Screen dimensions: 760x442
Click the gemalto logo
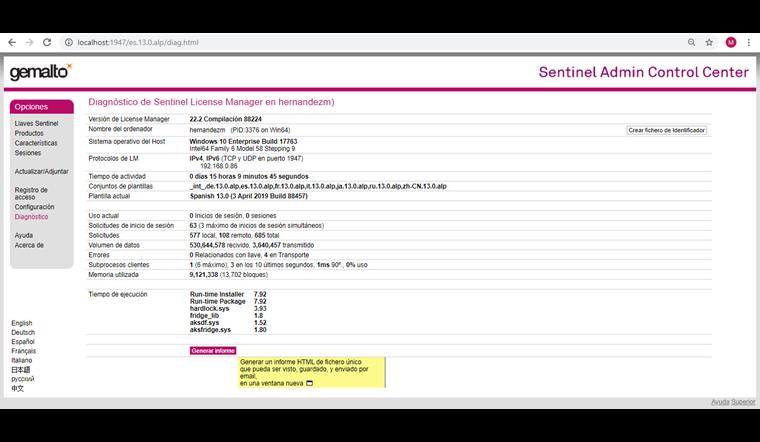click(41, 72)
